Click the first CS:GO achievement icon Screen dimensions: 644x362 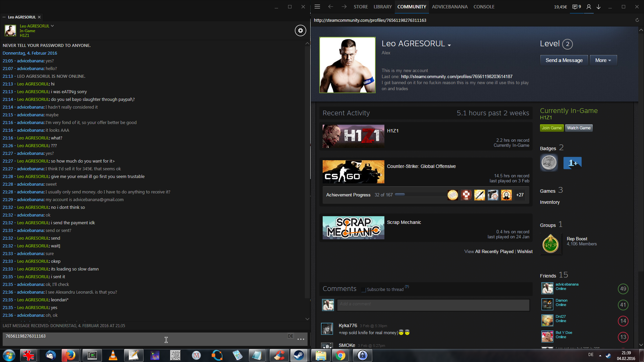pyautogui.click(x=453, y=195)
